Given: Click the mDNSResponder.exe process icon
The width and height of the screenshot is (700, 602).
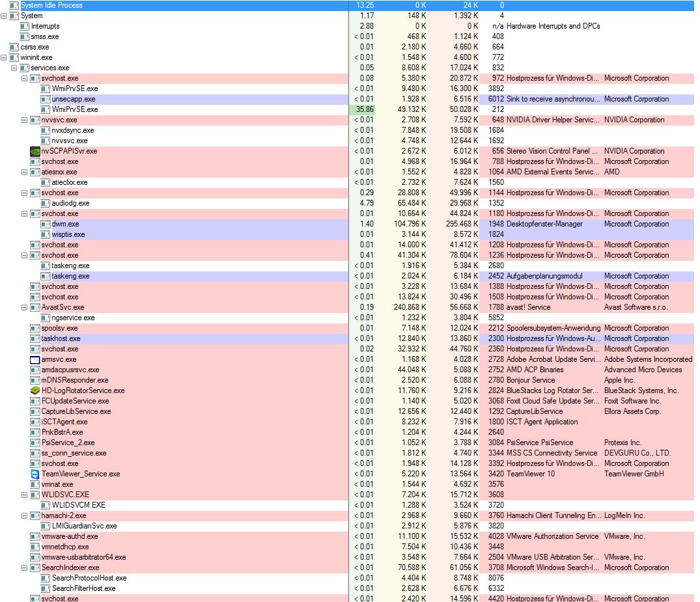Looking at the screenshot, I should tap(35, 380).
